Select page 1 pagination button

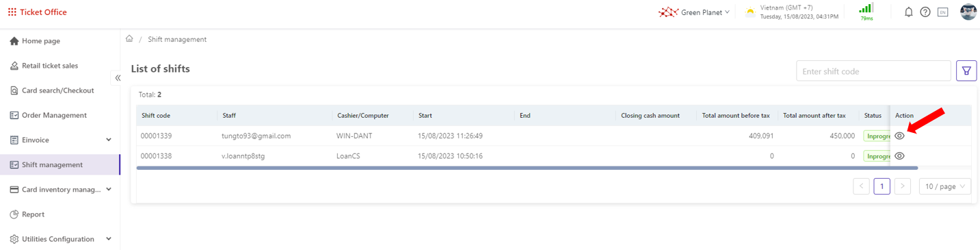(882, 186)
